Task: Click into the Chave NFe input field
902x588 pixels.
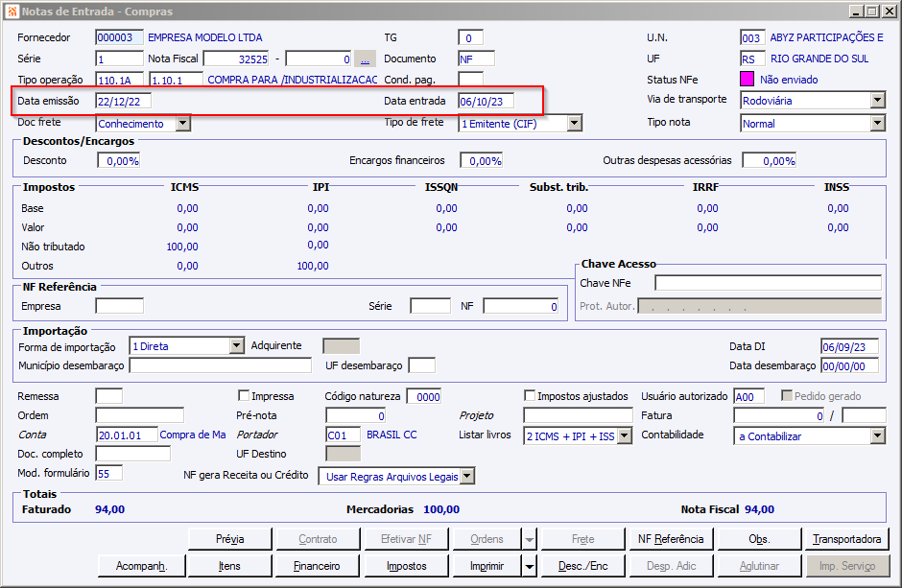Action: pyautogui.click(x=768, y=283)
